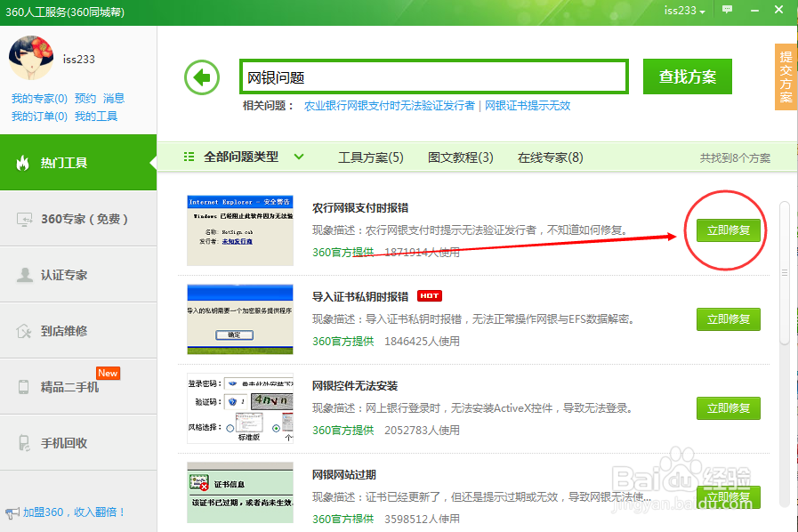
Task: Click the HOT badge next to 导入证书私钥时报错
Action: click(430, 295)
